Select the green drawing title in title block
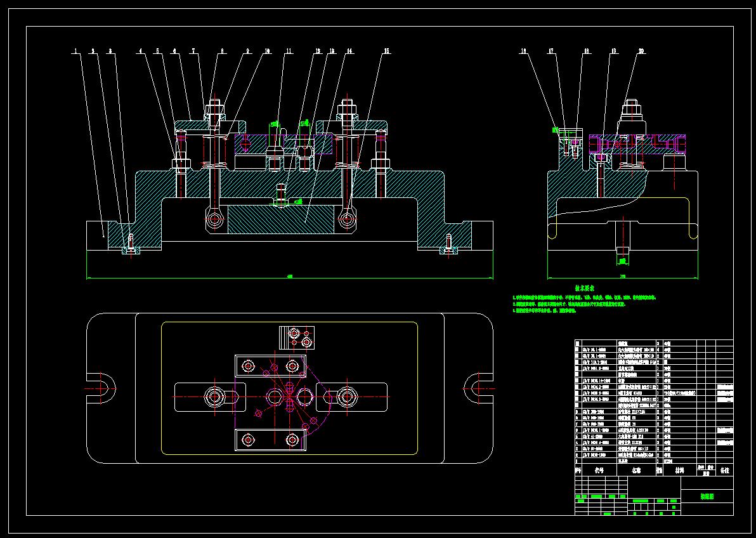This screenshot has width=756, height=538. 707,497
